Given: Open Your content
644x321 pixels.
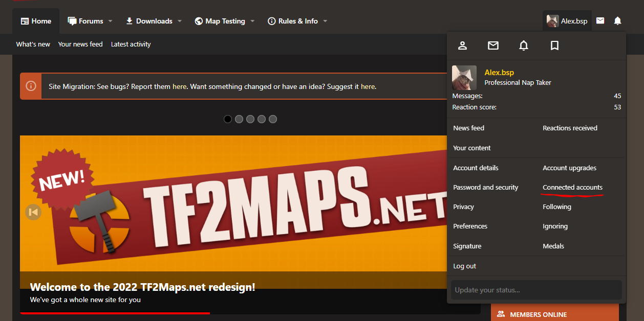Looking at the screenshot, I should coord(472,148).
